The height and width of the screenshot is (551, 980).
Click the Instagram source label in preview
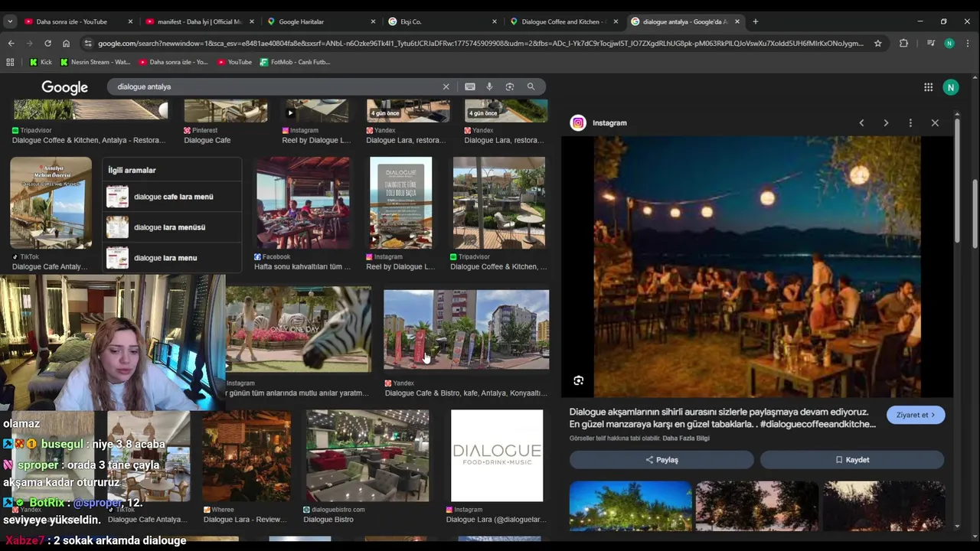point(609,122)
